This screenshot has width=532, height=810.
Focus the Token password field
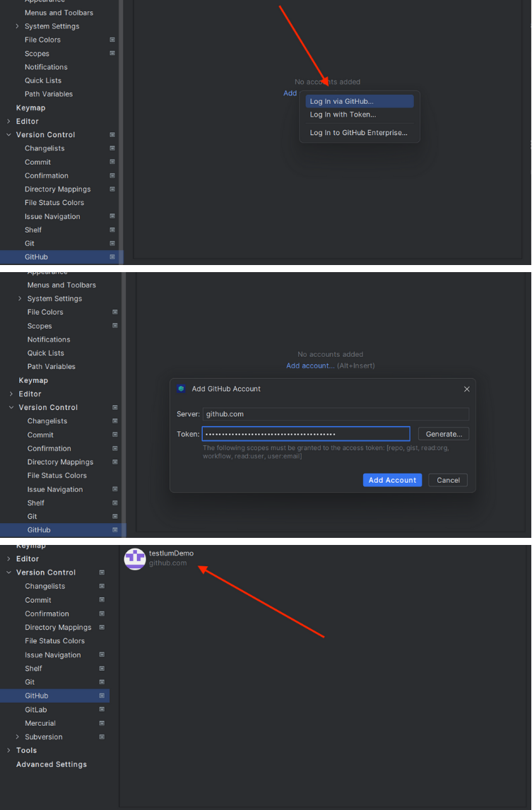coord(306,434)
